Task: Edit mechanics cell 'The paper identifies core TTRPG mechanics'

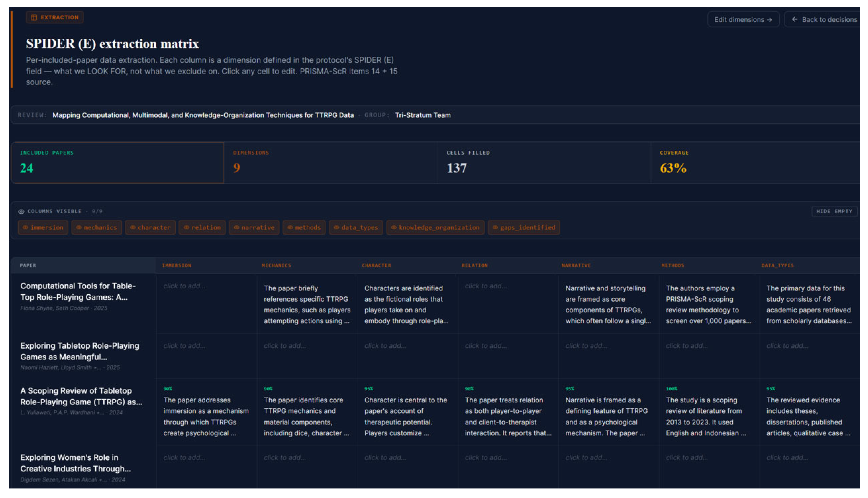Action: (307, 417)
